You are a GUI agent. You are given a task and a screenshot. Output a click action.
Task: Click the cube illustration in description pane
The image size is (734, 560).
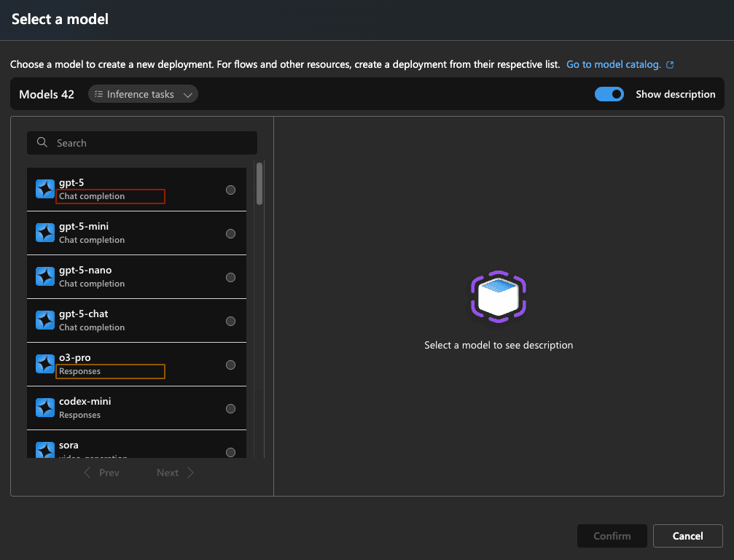499,297
